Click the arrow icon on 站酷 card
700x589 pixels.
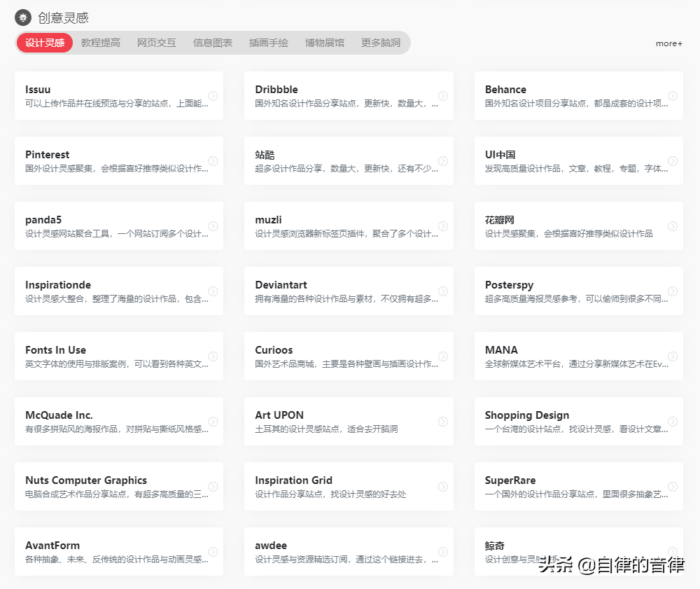[443, 161]
